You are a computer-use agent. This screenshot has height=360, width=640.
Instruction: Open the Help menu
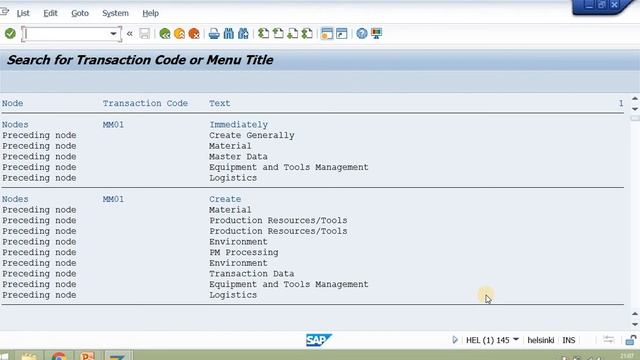coord(151,13)
